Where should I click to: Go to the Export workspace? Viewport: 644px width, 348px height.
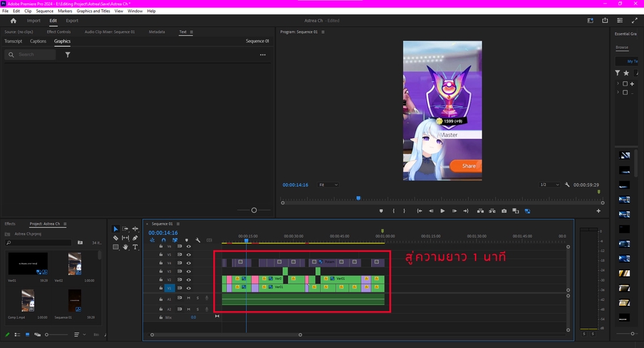[x=72, y=21]
